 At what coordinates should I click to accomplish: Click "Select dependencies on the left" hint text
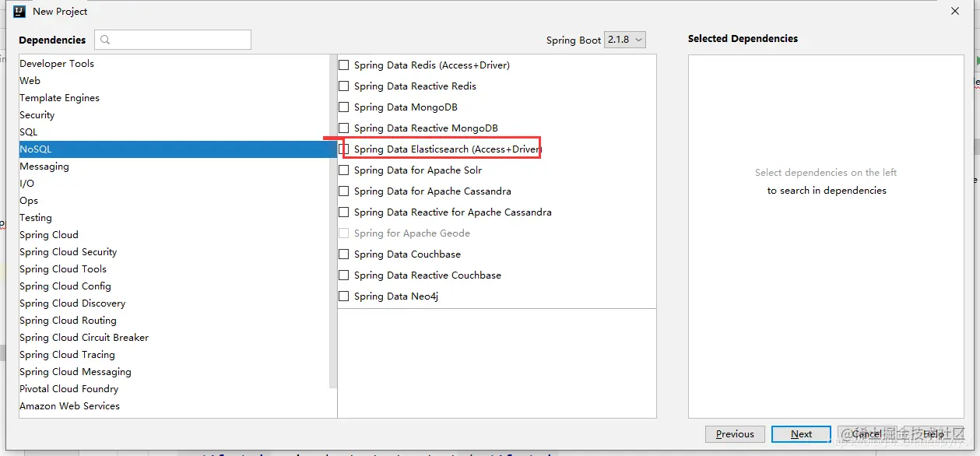click(x=826, y=173)
